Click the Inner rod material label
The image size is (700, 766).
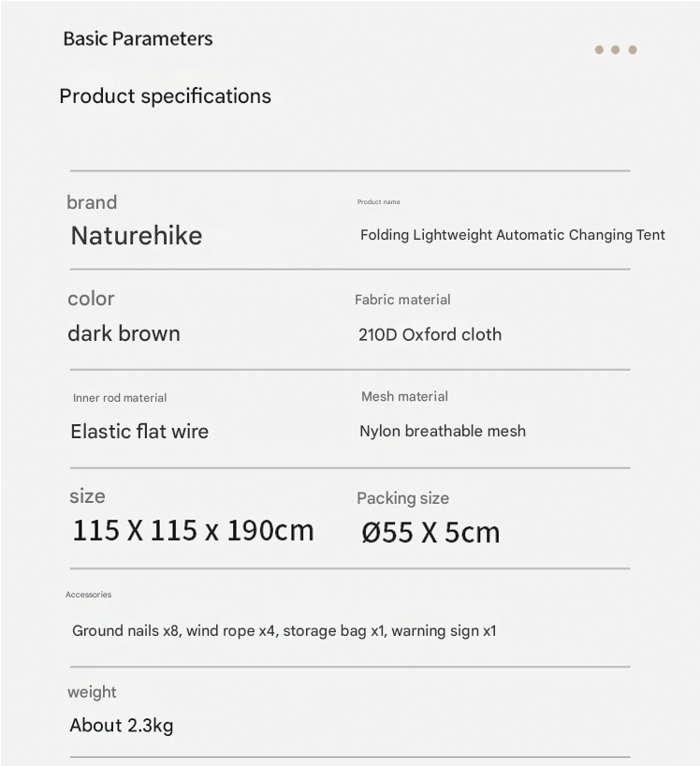pos(120,398)
